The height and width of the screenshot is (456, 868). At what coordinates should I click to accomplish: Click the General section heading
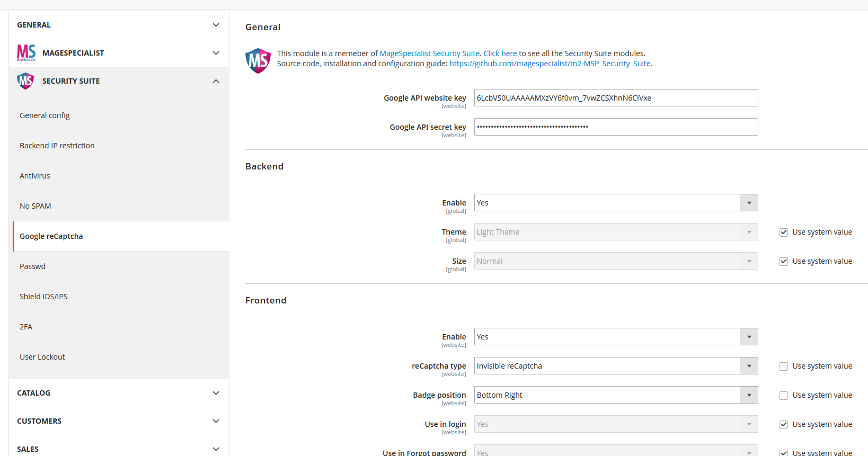coord(263,27)
